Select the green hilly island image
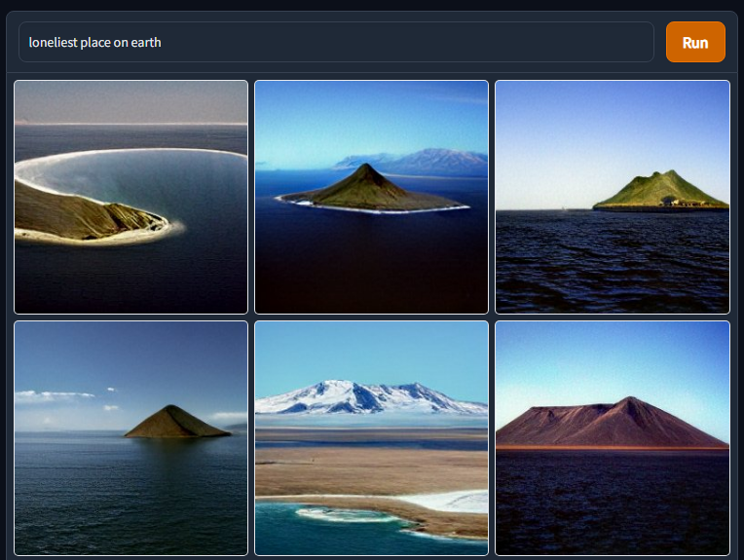 pos(613,197)
